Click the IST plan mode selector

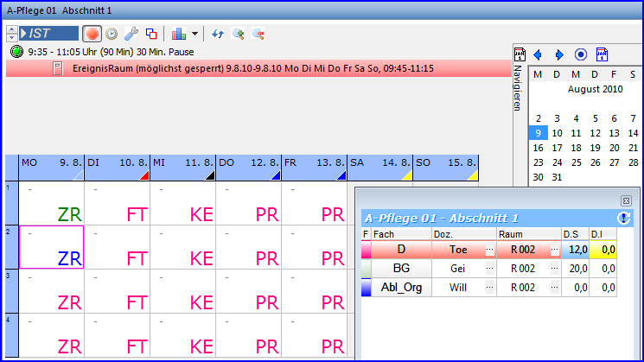coord(48,34)
